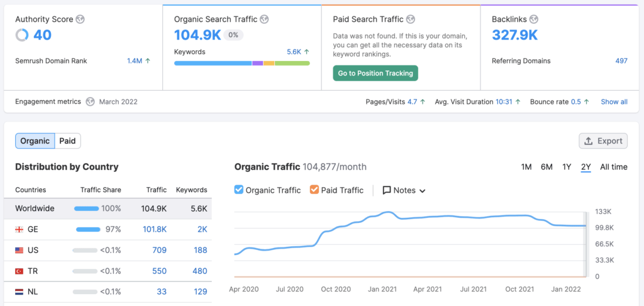Uncheck the Organic Traffic checkbox

239,190
